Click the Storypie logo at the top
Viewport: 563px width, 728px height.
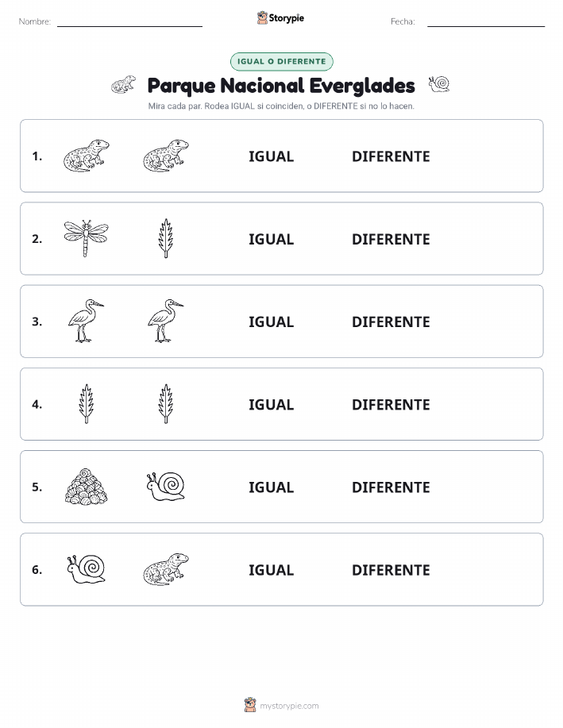280,18
